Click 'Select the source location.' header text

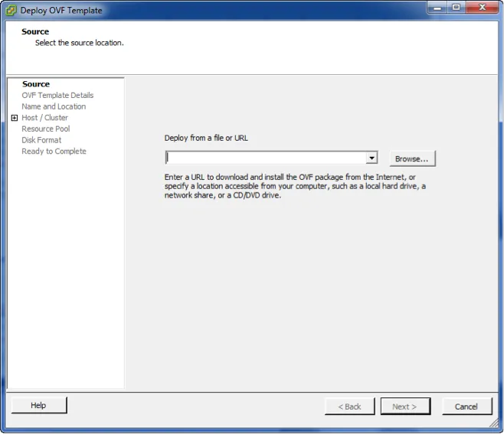80,43
